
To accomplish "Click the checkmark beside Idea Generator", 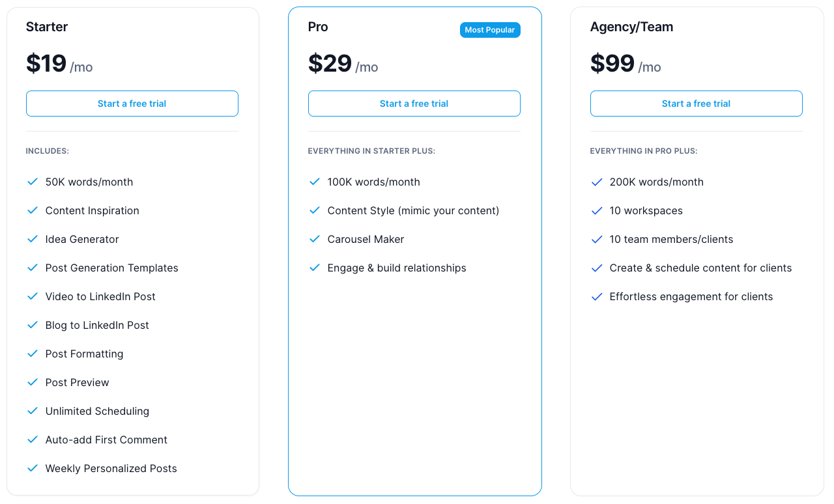I will (x=33, y=239).
